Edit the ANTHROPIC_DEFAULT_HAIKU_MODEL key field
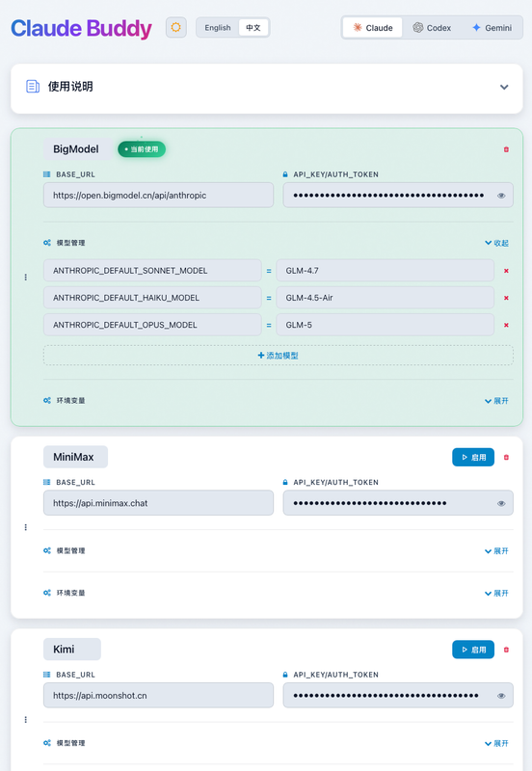Viewport: 532px width, 771px height. tap(152, 298)
